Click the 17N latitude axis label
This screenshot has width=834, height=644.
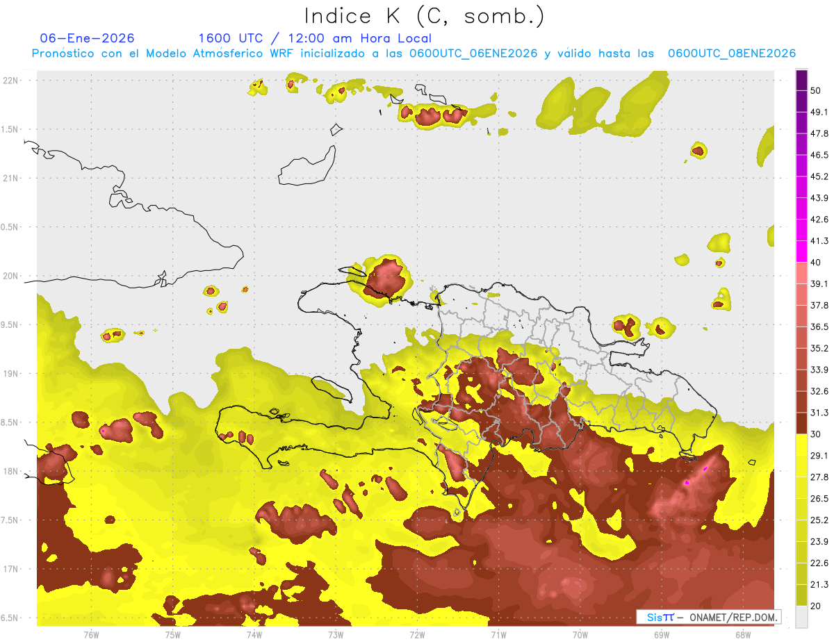pyautogui.click(x=12, y=569)
